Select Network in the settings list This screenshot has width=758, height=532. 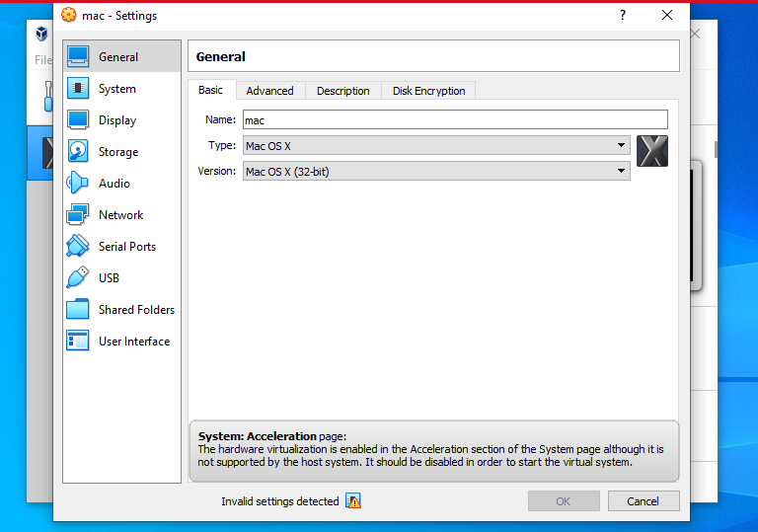[x=121, y=215]
